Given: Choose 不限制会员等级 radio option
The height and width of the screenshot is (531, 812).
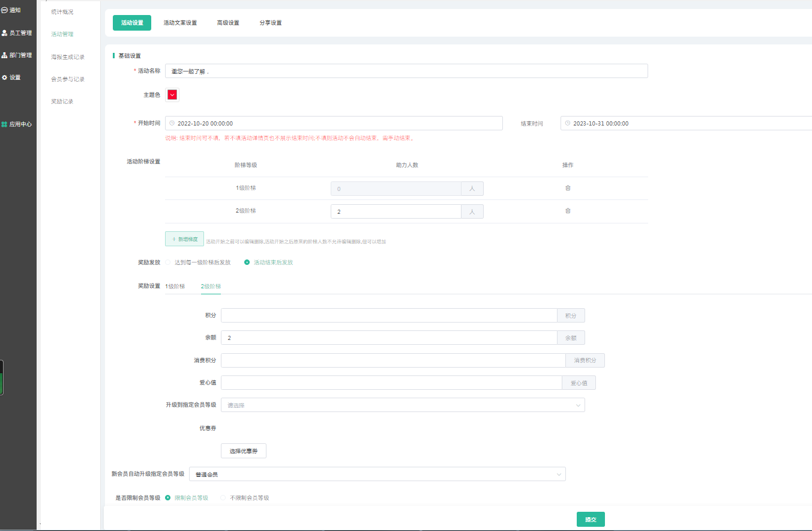Looking at the screenshot, I should (x=224, y=498).
